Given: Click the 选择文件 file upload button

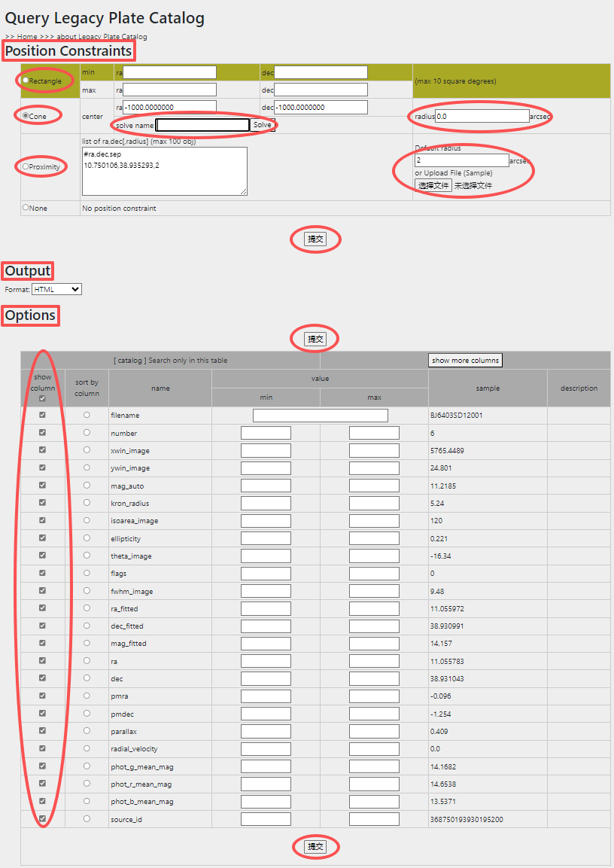Looking at the screenshot, I should point(433,185).
